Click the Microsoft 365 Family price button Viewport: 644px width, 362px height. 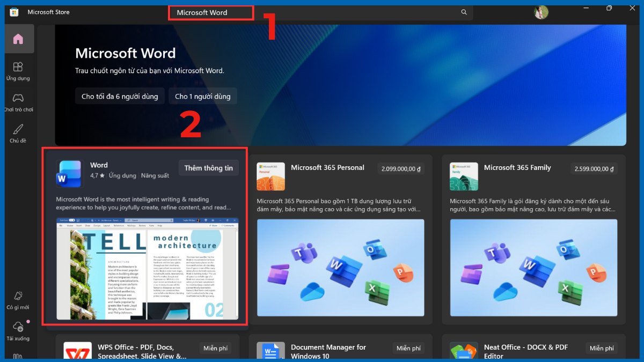click(x=594, y=168)
